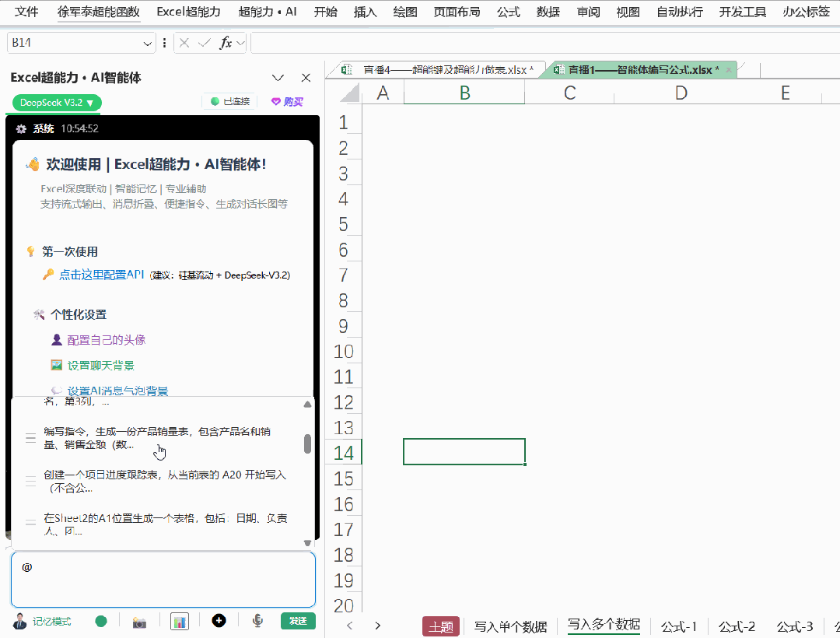Open the dropdown arrow beside fx
Viewport: 840px width, 638px height.
pos(240,43)
